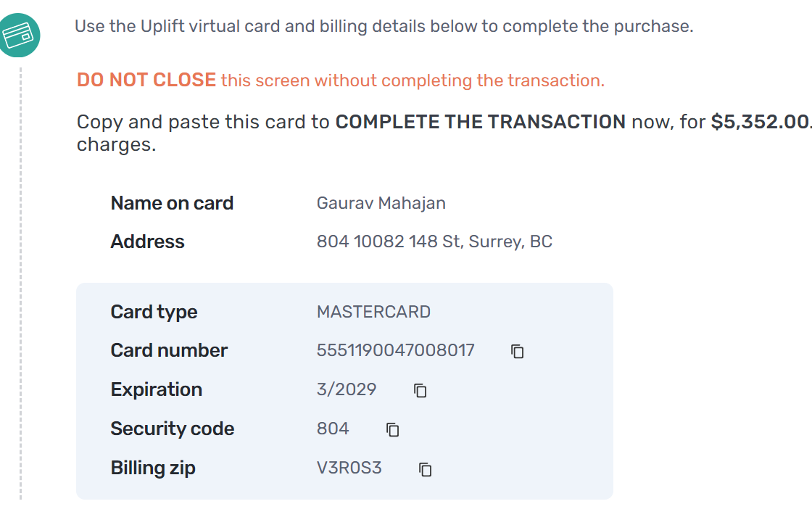
Task: Select the expiration value 3/2029
Action: (x=347, y=389)
